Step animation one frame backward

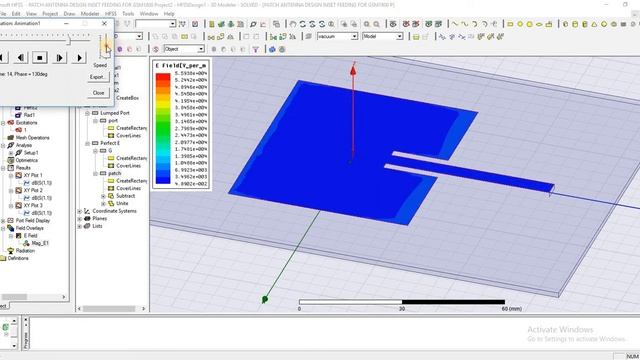20,58
